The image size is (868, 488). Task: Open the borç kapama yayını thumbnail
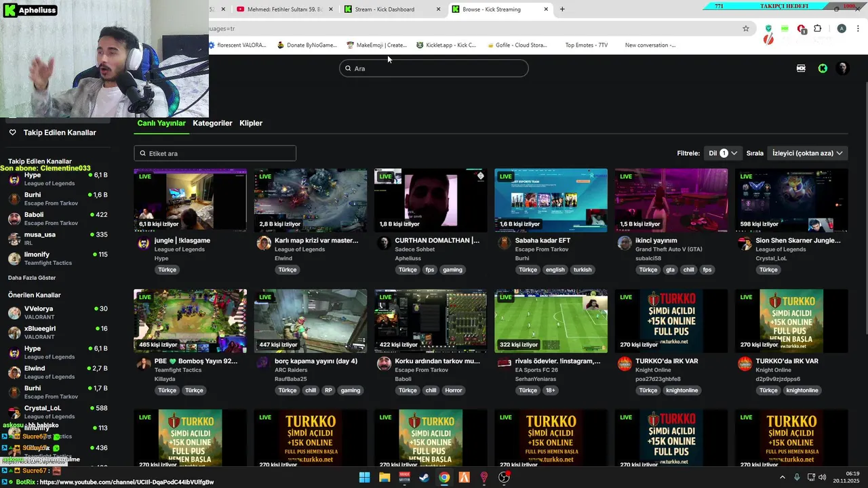311,321
